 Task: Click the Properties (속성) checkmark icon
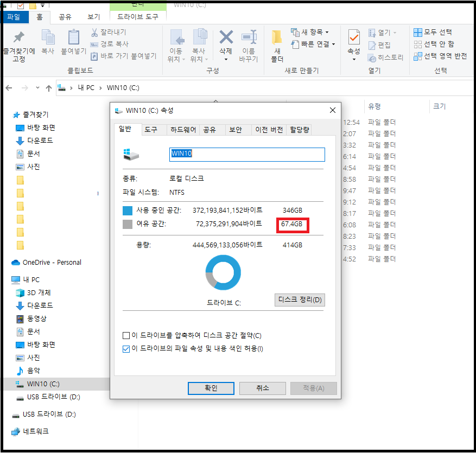click(354, 37)
